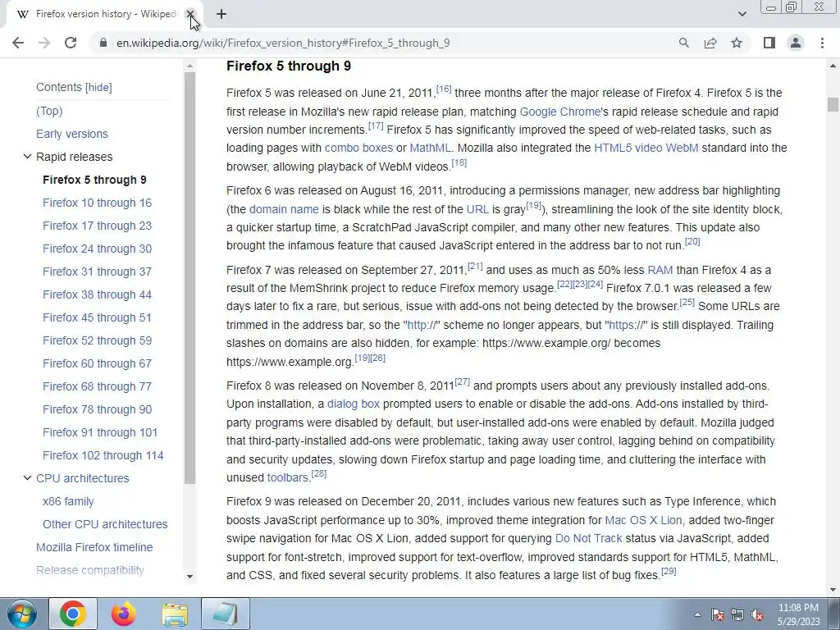Open the Chrome search/zoom magnifier icon

pos(683,43)
